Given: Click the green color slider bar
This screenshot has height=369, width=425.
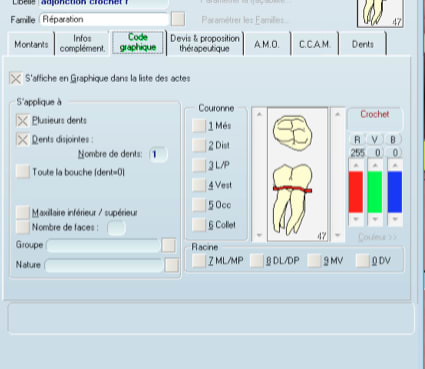Looking at the screenshot, I should pyautogui.click(x=375, y=192).
